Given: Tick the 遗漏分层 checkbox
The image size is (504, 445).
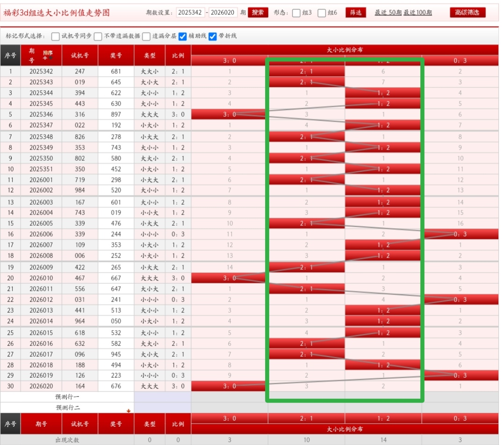Looking at the screenshot, I should (146, 36).
